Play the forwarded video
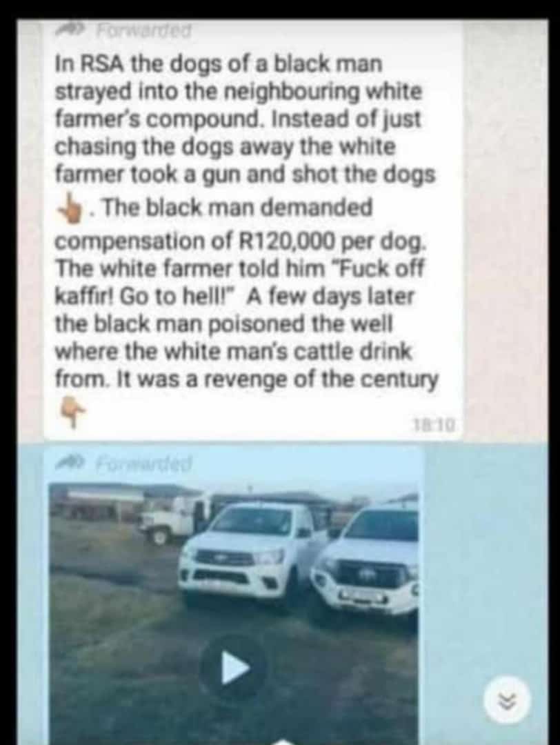Screen dimensions: 560x745 pos(234,667)
